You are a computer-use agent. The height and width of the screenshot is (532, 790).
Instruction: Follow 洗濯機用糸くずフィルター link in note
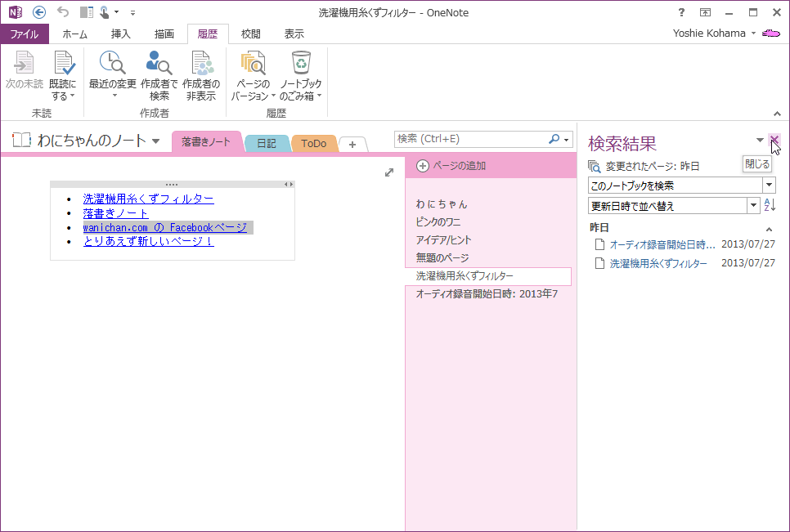click(149, 199)
